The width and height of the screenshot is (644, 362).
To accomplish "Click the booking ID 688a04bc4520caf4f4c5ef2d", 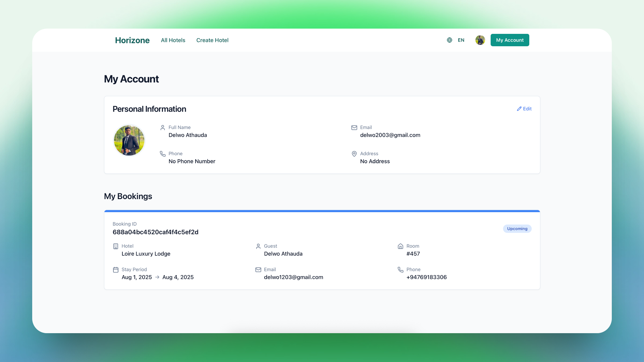I will [155, 232].
